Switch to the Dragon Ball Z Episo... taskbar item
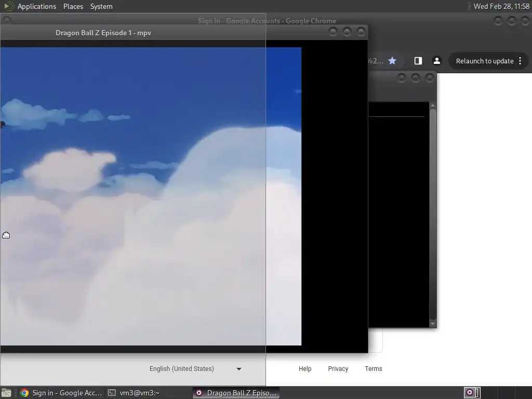Image resolution: width=532 pixels, height=399 pixels. [236, 393]
